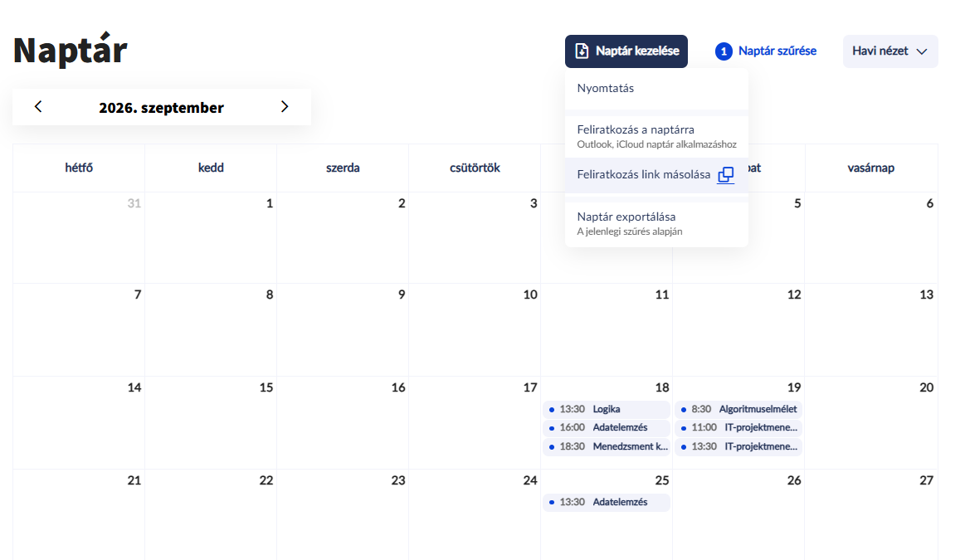965x560 pixels.
Task: Select Feliratkozás link másolása menu item
Action: pyautogui.click(x=656, y=175)
